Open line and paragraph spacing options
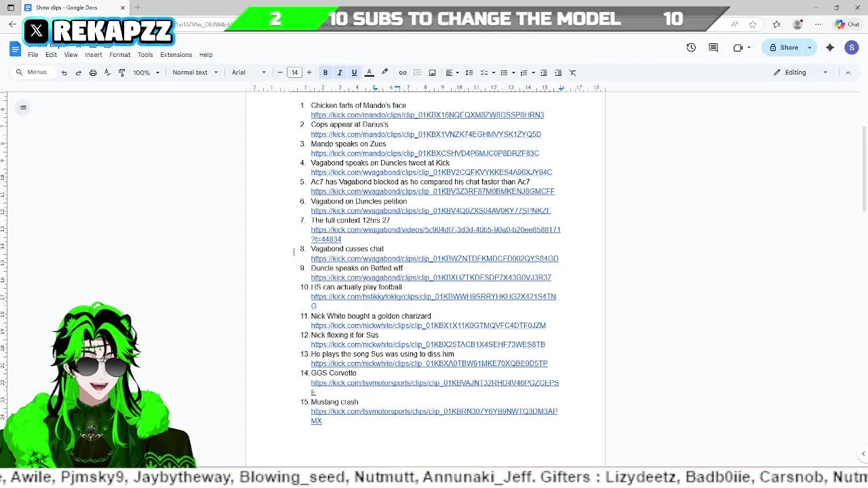This screenshot has width=868, height=488. (469, 73)
